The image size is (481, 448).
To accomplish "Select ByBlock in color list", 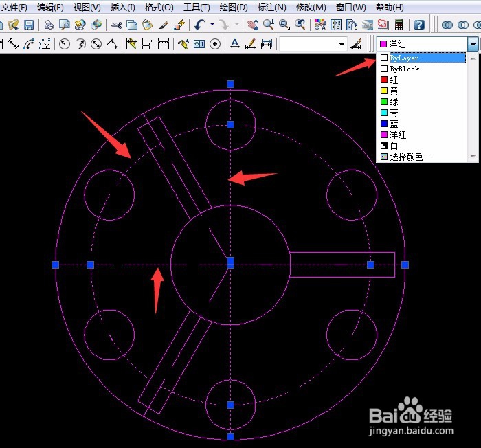I will point(423,69).
